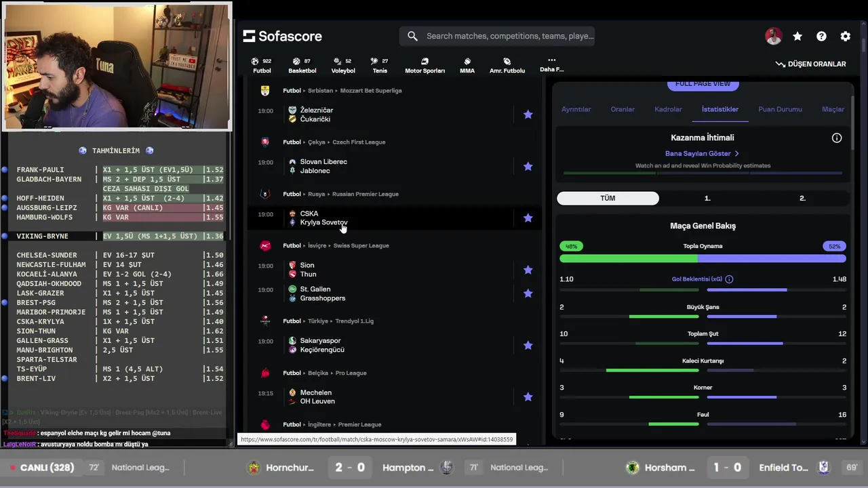
Task: Select TÜM period filter
Action: (608, 198)
